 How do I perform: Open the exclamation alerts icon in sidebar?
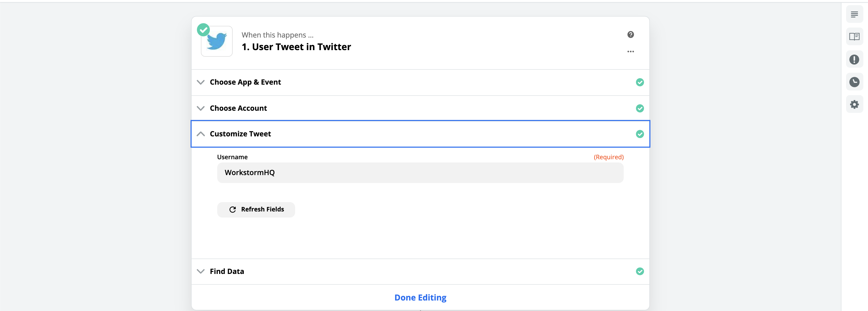click(854, 60)
